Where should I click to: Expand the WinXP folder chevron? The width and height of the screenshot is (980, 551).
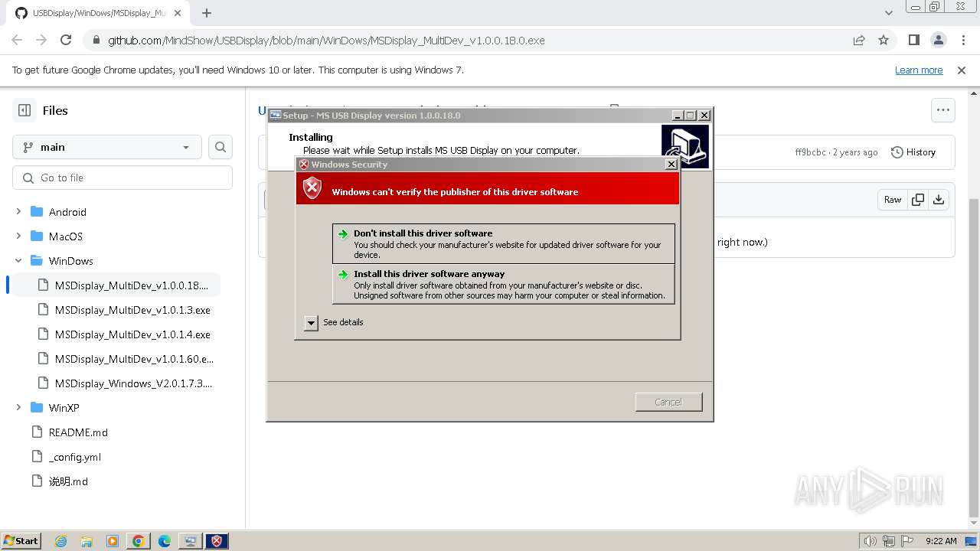tap(18, 408)
